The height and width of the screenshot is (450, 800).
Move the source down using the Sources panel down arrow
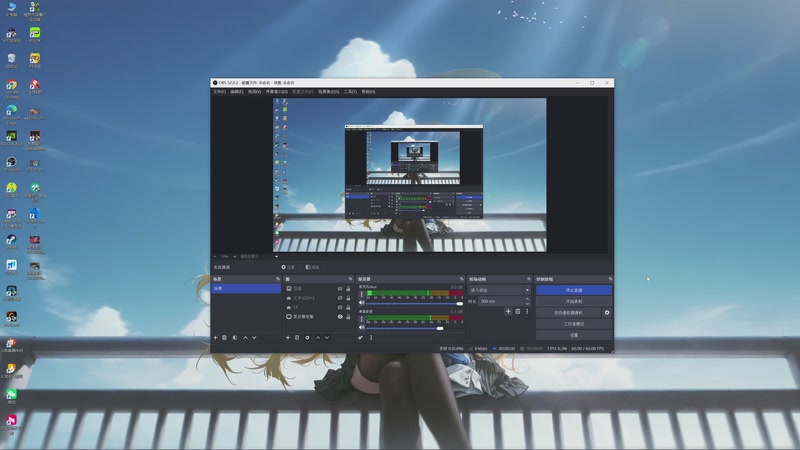click(x=327, y=337)
